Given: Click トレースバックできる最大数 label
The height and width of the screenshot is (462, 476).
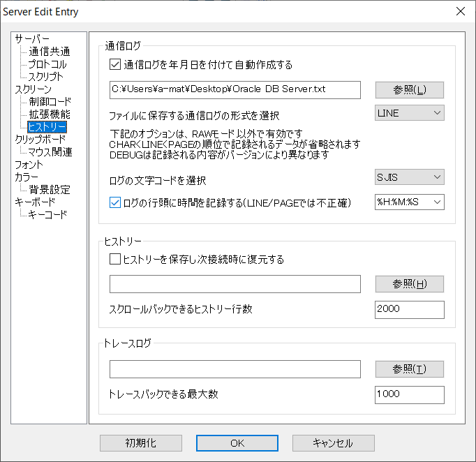Looking at the screenshot, I should pyautogui.click(x=163, y=394).
